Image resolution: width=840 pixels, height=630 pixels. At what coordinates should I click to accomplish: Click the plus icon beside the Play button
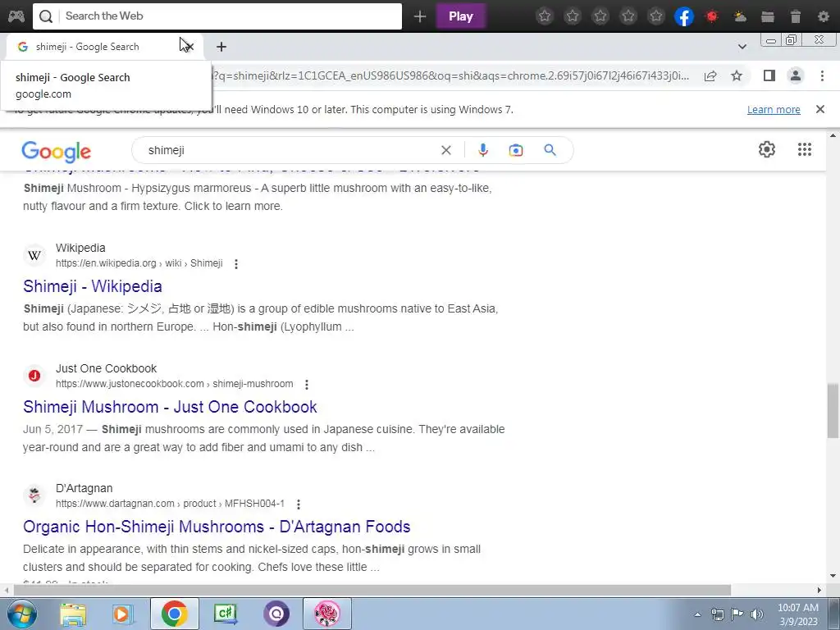point(420,16)
